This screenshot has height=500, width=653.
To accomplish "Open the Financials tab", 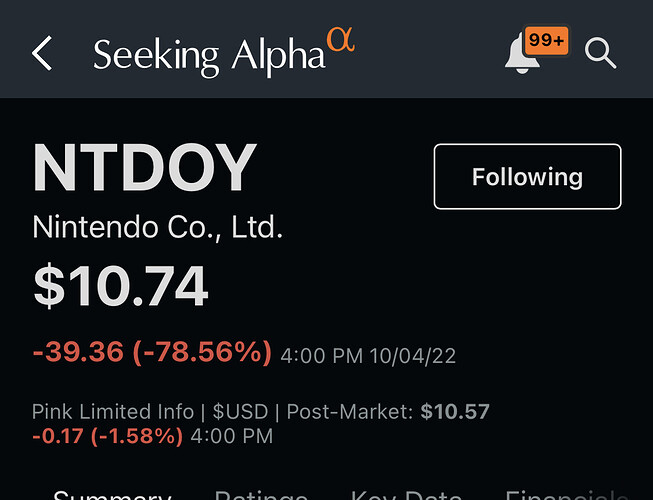I will [x=566, y=495].
